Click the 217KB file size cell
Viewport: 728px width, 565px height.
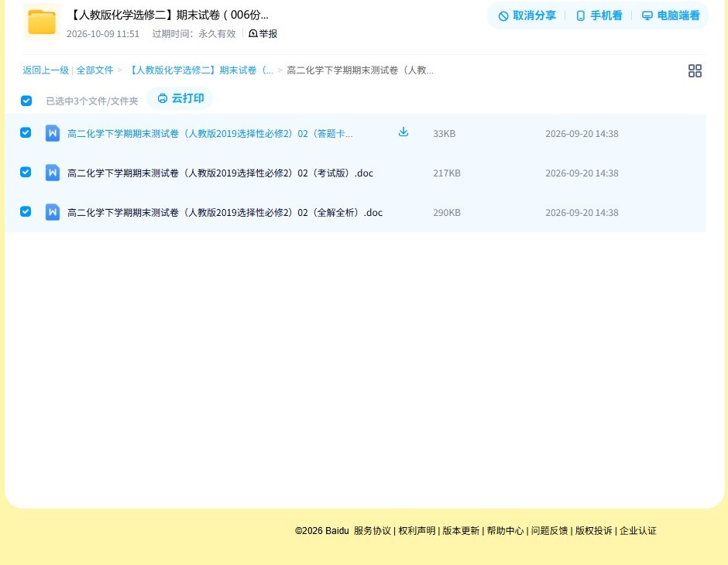tap(447, 173)
